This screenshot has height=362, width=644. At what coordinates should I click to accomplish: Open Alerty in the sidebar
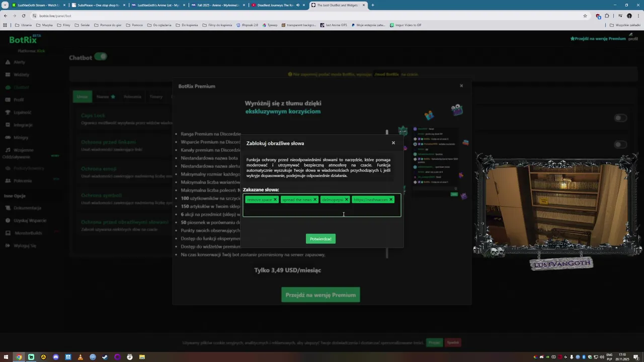[x=15, y=62]
